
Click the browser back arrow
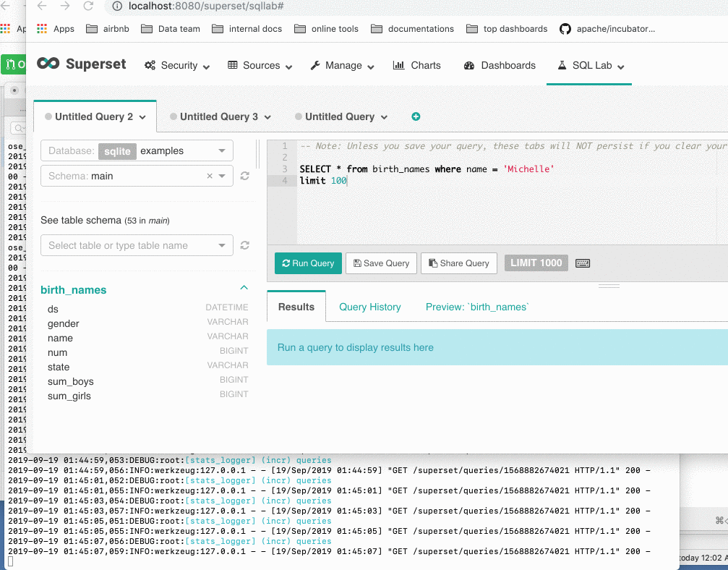pyautogui.click(x=42, y=6)
